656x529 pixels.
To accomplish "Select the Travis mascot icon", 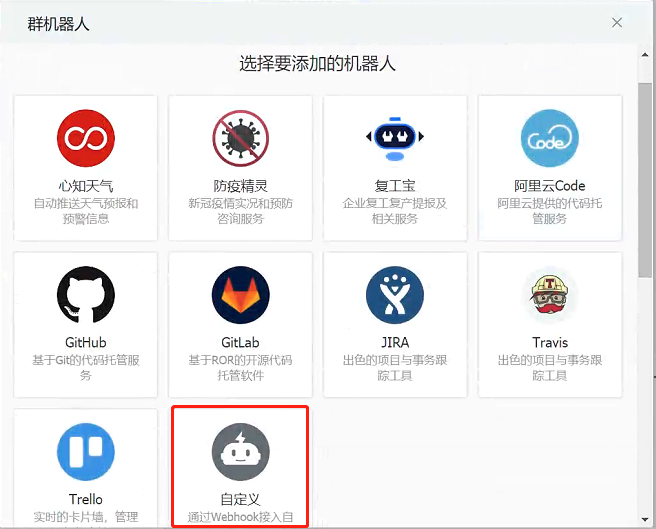I will click(x=550, y=296).
